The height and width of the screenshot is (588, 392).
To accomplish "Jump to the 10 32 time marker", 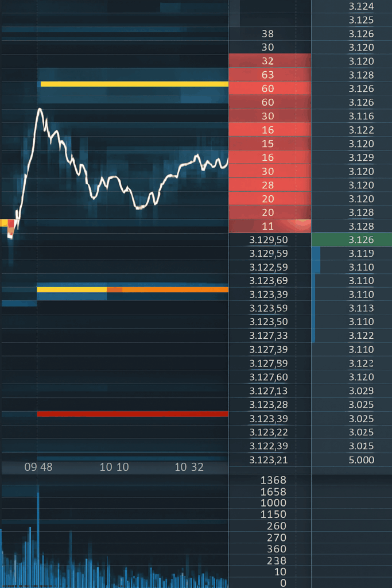I will click(x=189, y=467).
